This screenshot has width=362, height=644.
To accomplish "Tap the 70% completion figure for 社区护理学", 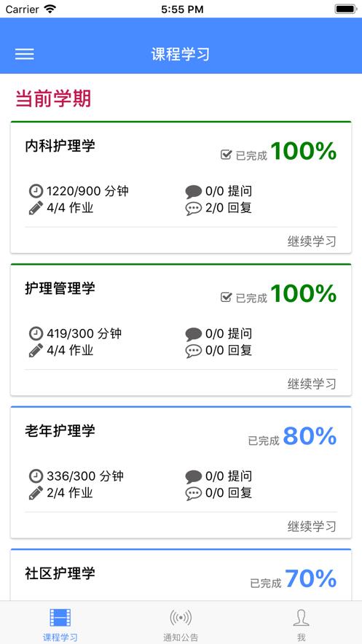I will pyautogui.click(x=311, y=578).
